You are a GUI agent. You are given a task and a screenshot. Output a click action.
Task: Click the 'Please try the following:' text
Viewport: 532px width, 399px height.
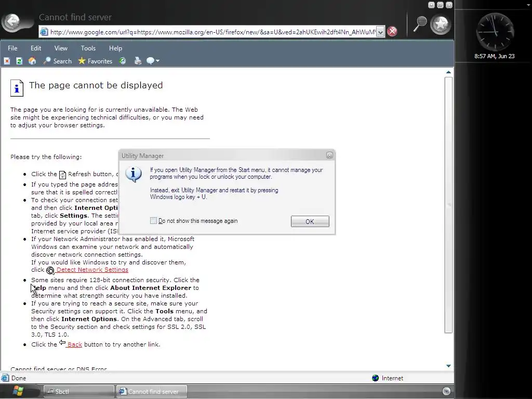(x=46, y=157)
